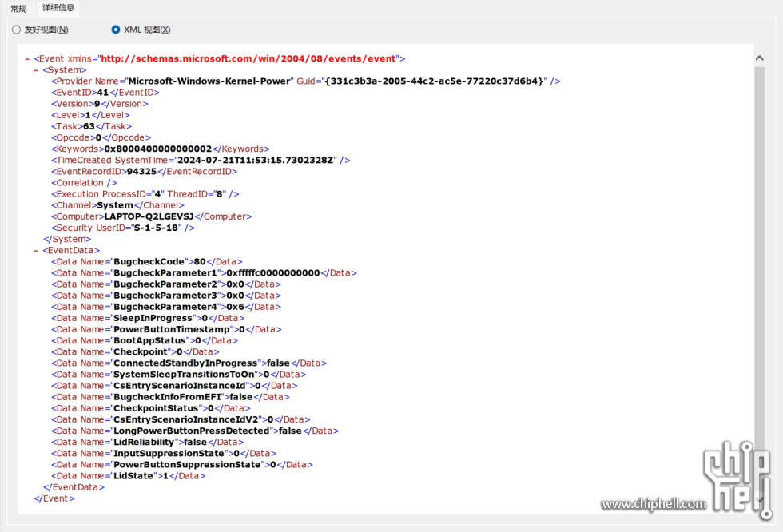Click the closing Event tag
The height and width of the screenshot is (532, 783).
click(x=54, y=498)
